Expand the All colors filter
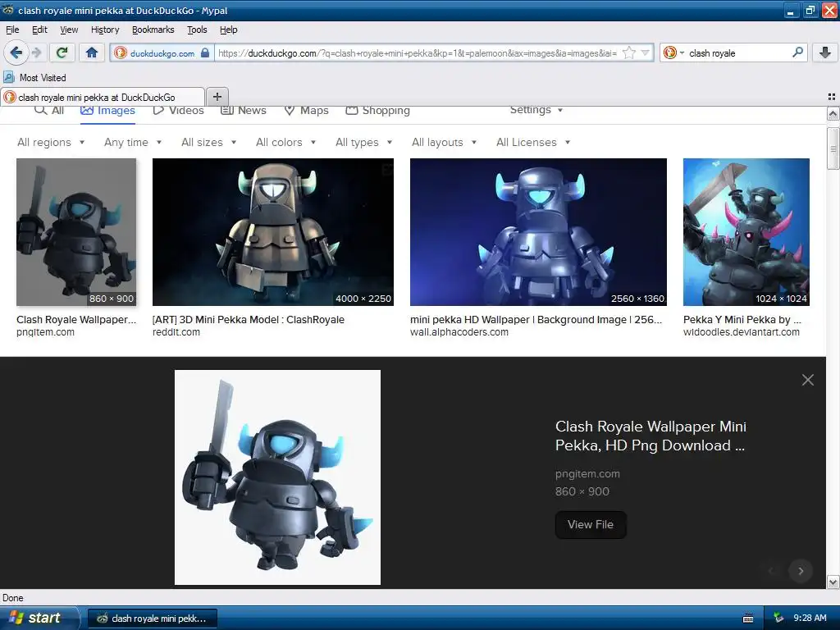This screenshot has height=630, width=840. [x=286, y=142]
